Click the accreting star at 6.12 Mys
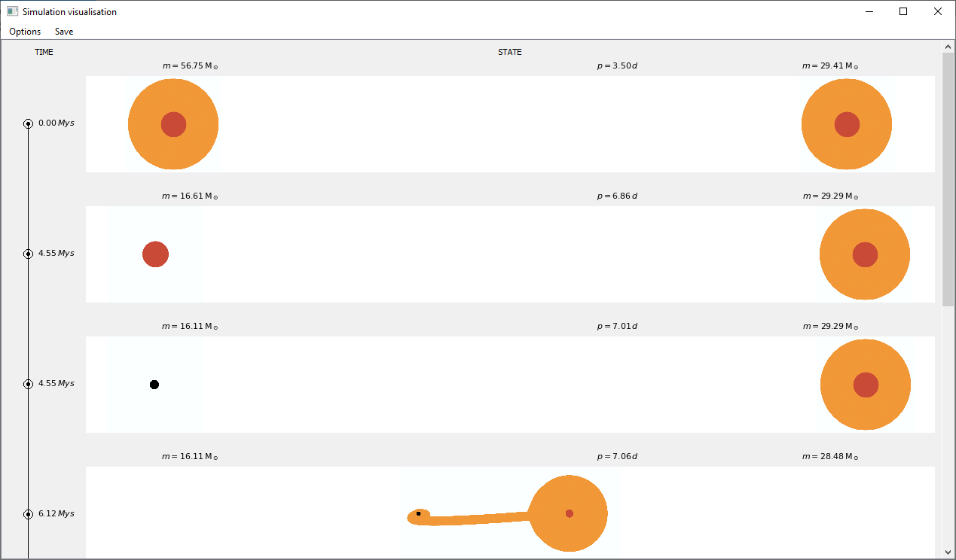The height and width of the screenshot is (560, 956). (x=569, y=513)
